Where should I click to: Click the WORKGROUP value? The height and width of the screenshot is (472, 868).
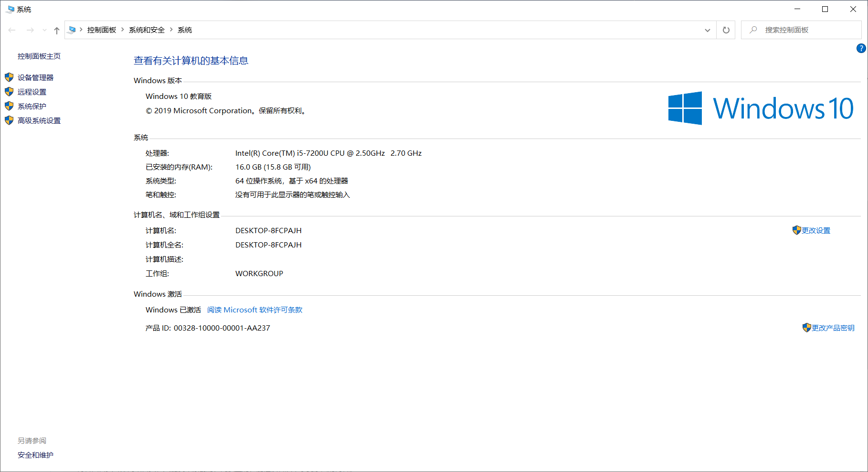259,273
